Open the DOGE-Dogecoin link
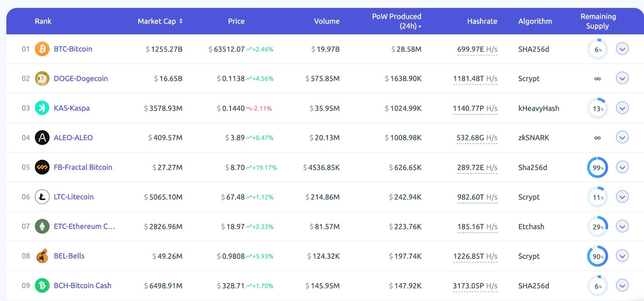The height and width of the screenshot is (301, 644). coord(81,79)
